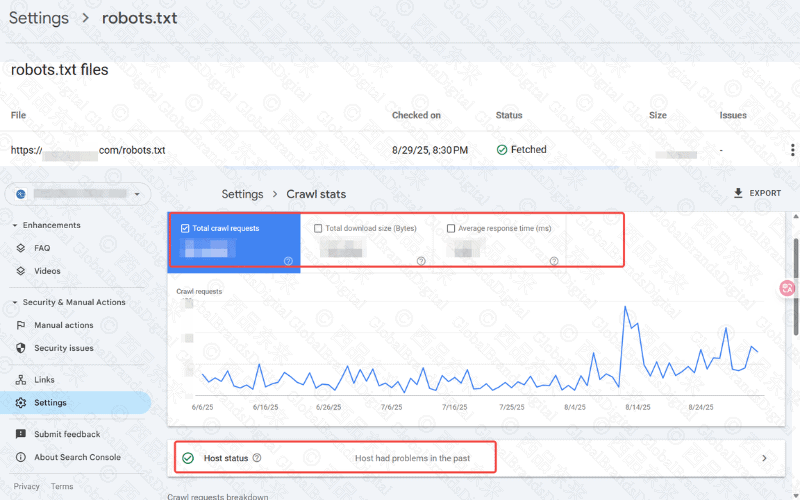Open three-dot menu for robots.txt file
This screenshot has height=500, width=800.
tap(792, 150)
